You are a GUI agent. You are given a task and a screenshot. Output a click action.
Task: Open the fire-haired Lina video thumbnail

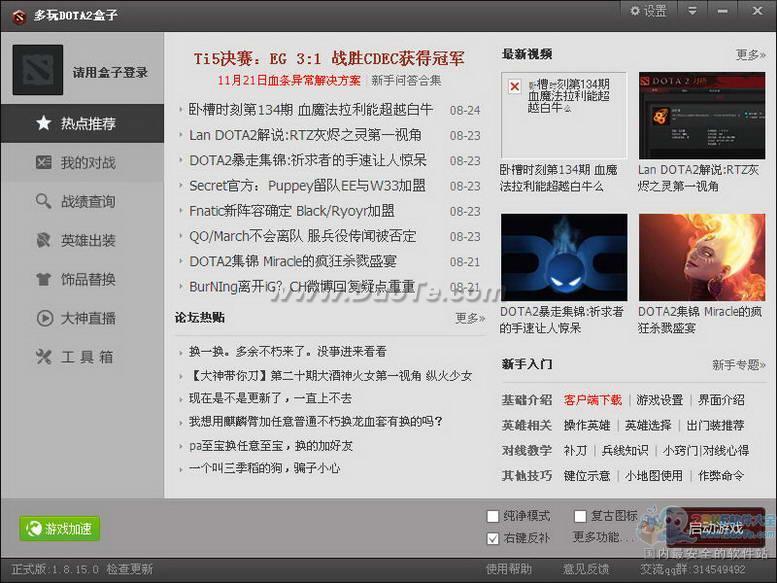click(702, 257)
